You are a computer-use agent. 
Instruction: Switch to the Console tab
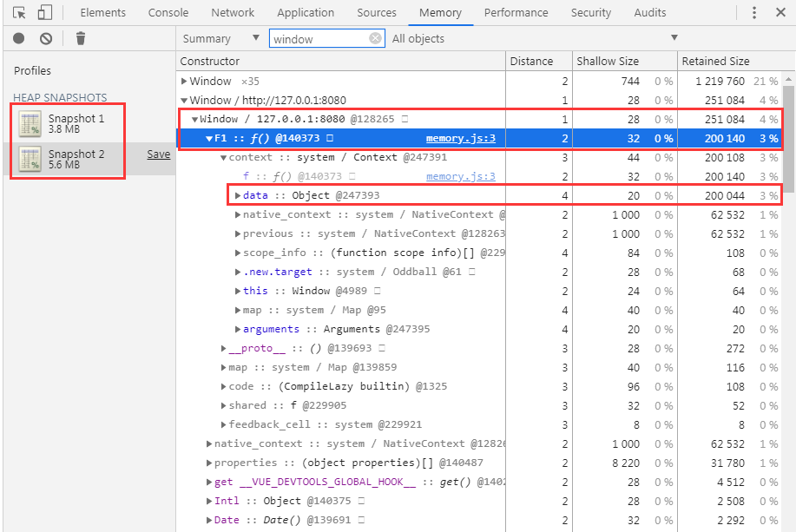pyautogui.click(x=168, y=13)
